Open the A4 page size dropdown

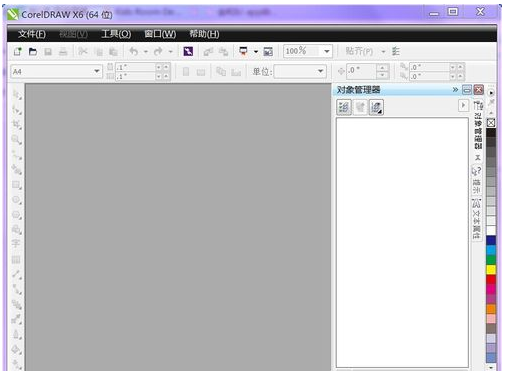coord(96,71)
